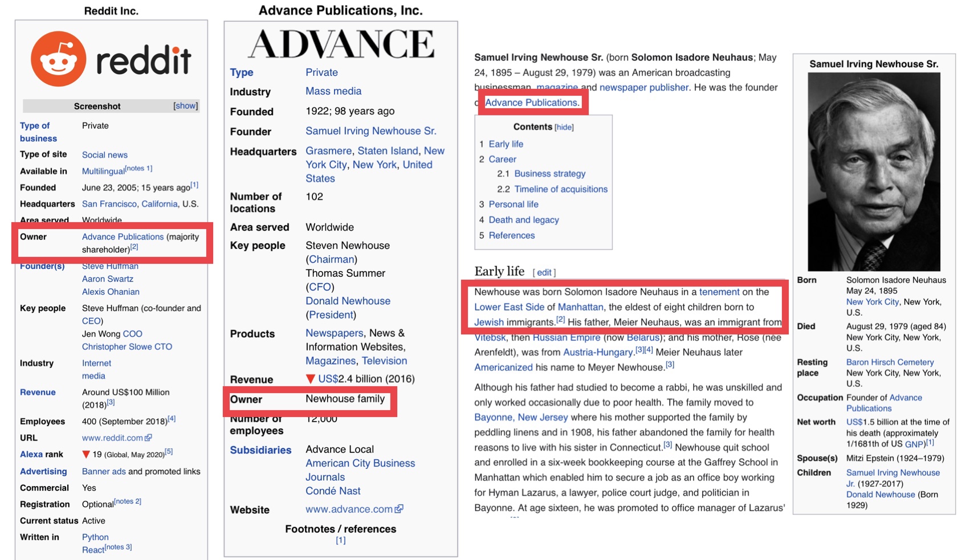Visit the San Francisco link
The image size is (970, 560).
tap(109, 204)
